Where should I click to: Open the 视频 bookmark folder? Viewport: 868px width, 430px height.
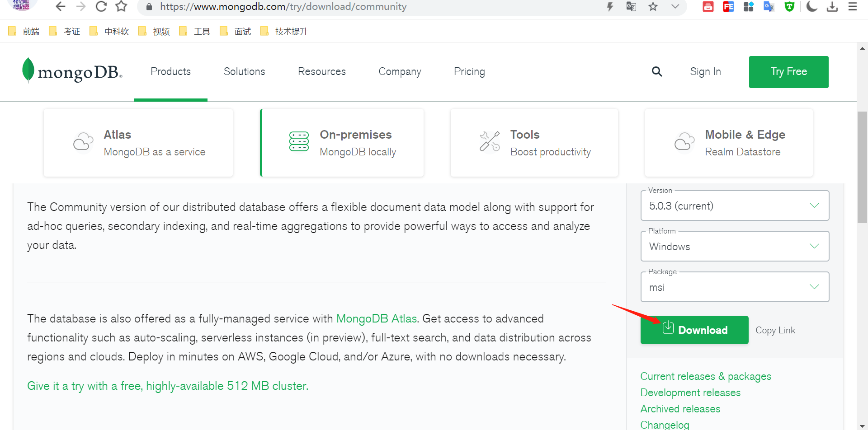tap(154, 31)
